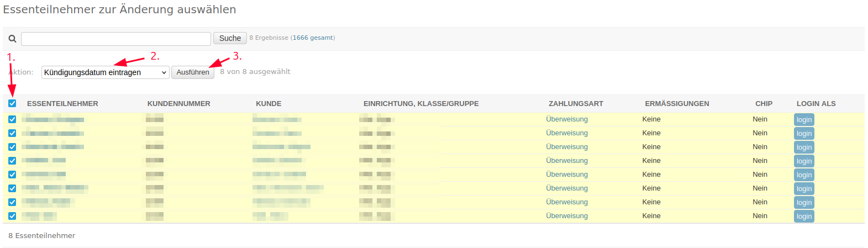Click the Suche button
This screenshot has height=248, width=868.
(230, 38)
